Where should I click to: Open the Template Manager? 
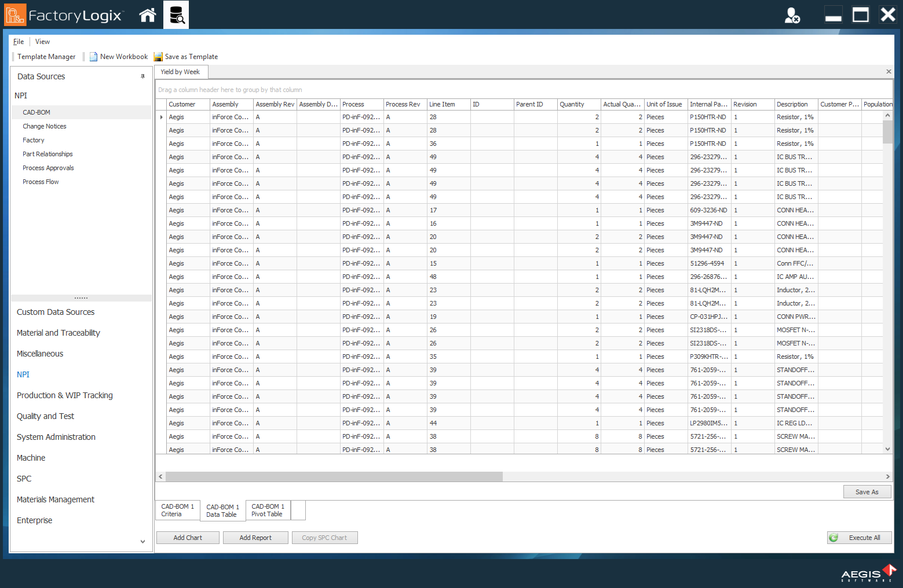coord(46,56)
